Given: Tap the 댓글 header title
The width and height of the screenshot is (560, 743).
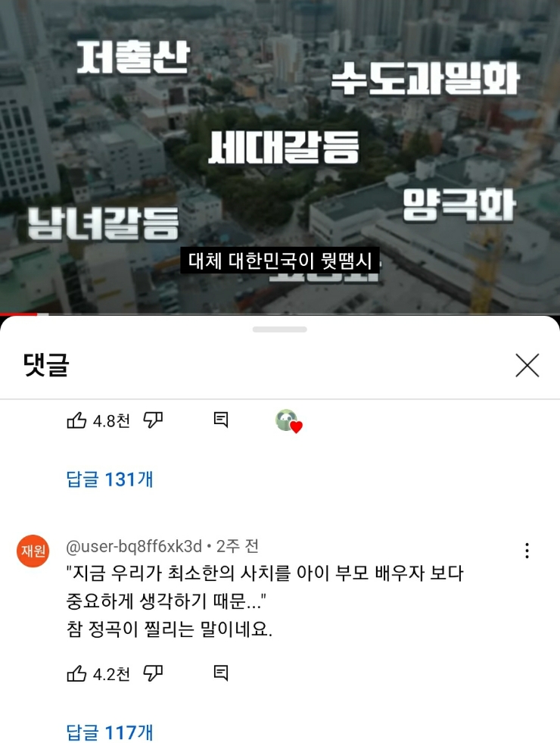Looking at the screenshot, I should 46,365.
